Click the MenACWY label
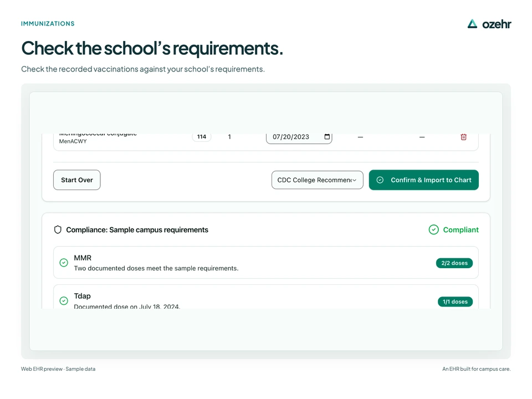The image size is (532, 399). (73, 141)
